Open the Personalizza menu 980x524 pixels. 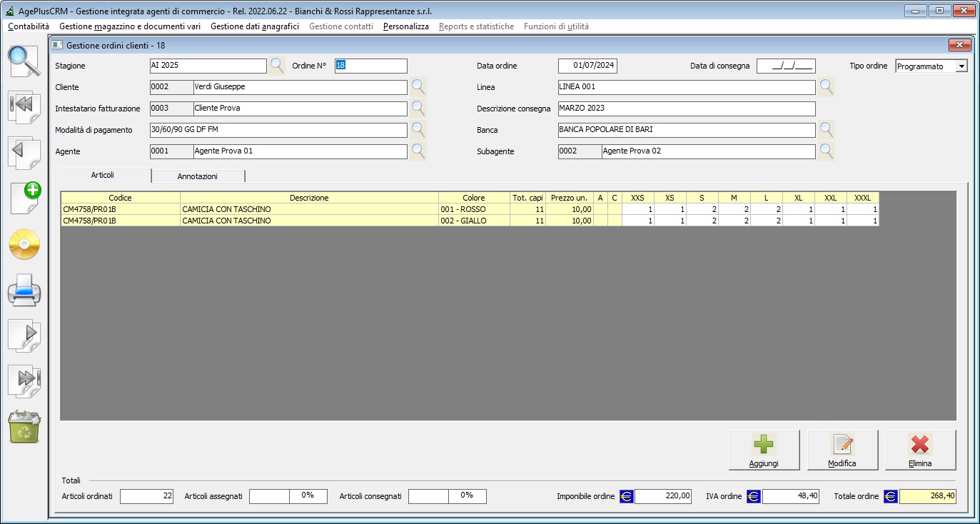point(406,26)
